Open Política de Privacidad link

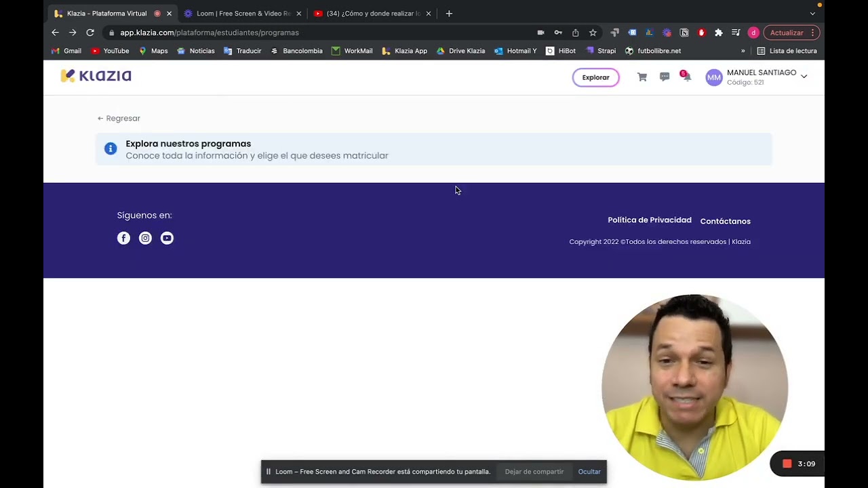coord(650,220)
